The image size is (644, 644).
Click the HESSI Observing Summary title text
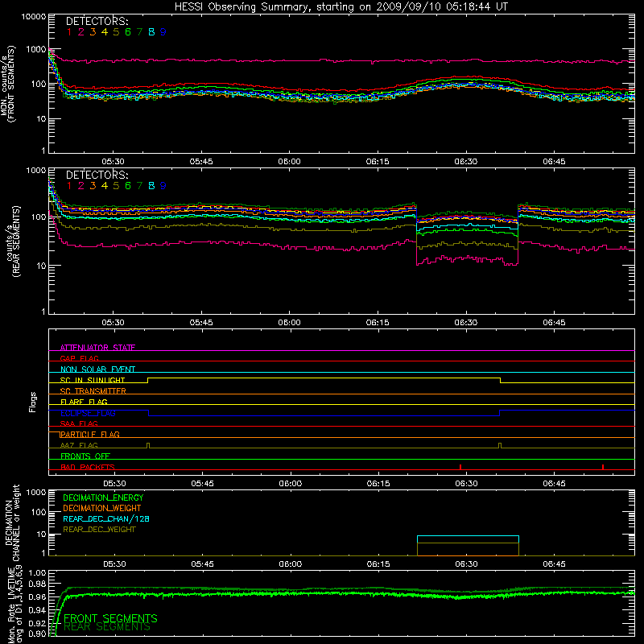(341, 6)
